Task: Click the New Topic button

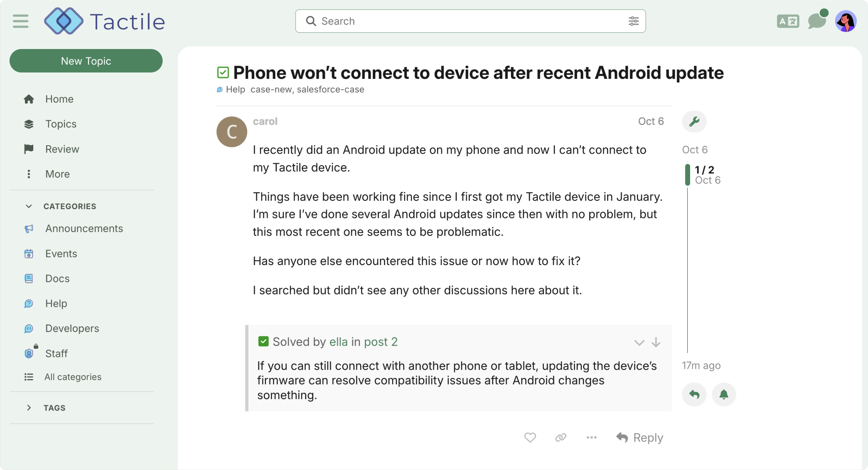Action: click(x=86, y=61)
